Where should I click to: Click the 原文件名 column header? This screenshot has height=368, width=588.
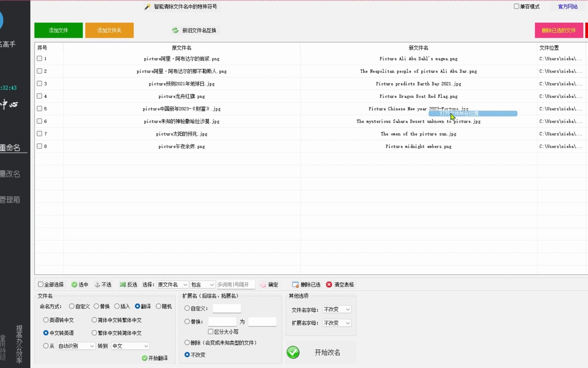(182, 48)
